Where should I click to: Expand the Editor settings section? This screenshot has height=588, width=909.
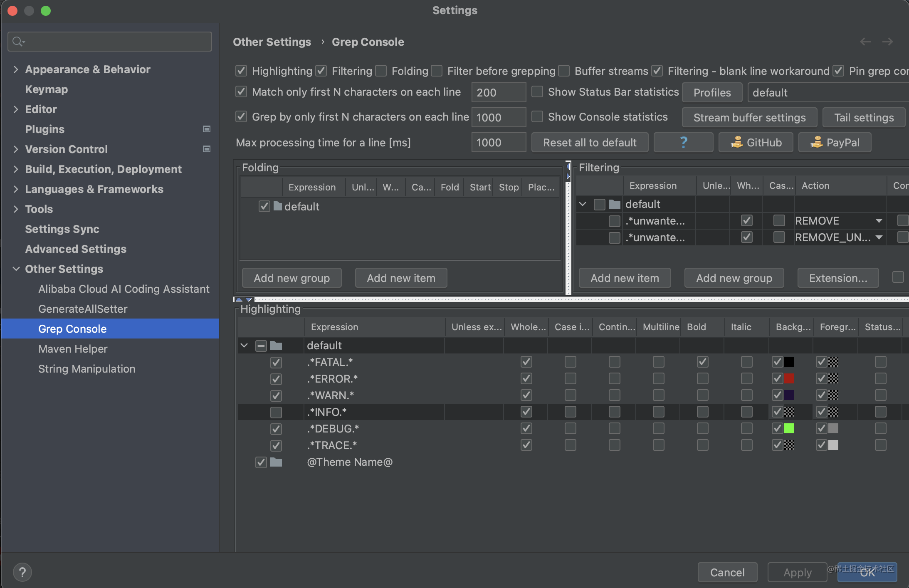[16, 109]
